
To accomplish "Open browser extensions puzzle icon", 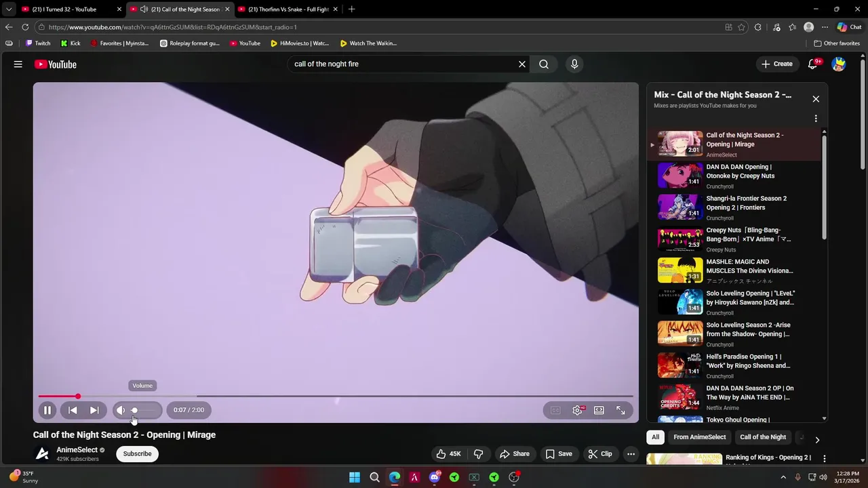I will [x=758, y=27].
